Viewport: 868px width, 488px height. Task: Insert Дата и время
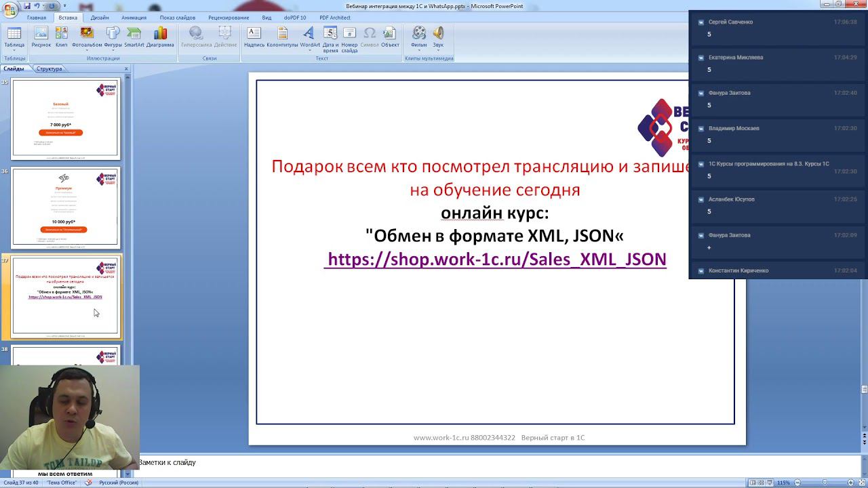point(330,39)
